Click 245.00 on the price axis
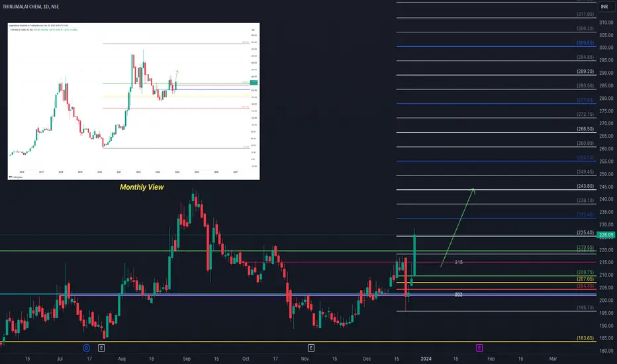 tap(606, 187)
